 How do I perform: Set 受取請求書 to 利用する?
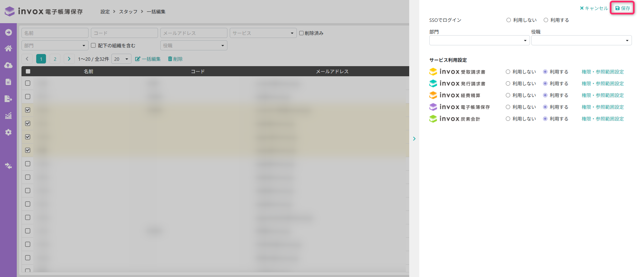[x=545, y=72]
